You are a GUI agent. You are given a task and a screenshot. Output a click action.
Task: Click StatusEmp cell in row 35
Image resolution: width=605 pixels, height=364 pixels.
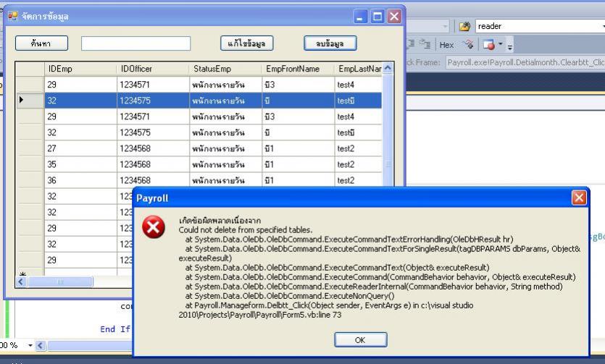(225, 164)
